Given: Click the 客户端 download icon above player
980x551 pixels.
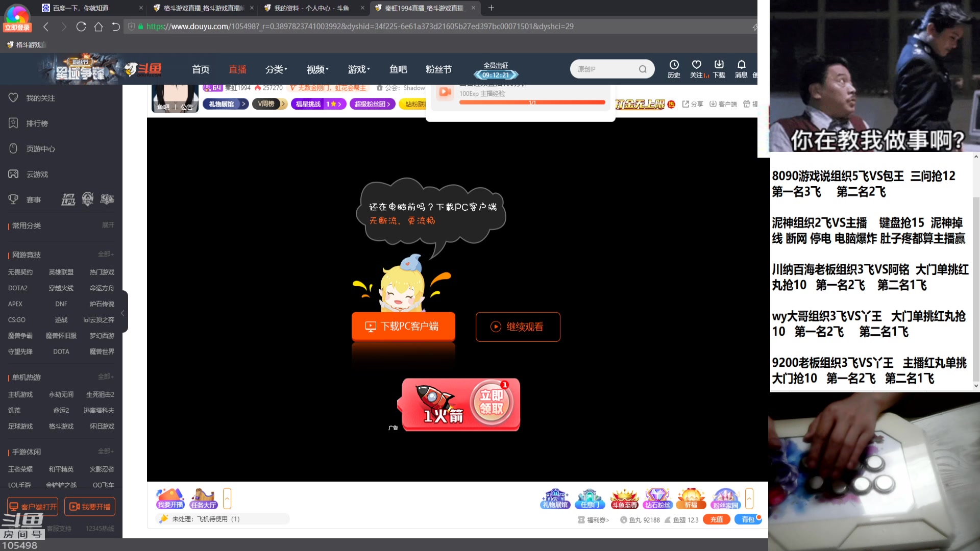Looking at the screenshot, I should [x=723, y=104].
